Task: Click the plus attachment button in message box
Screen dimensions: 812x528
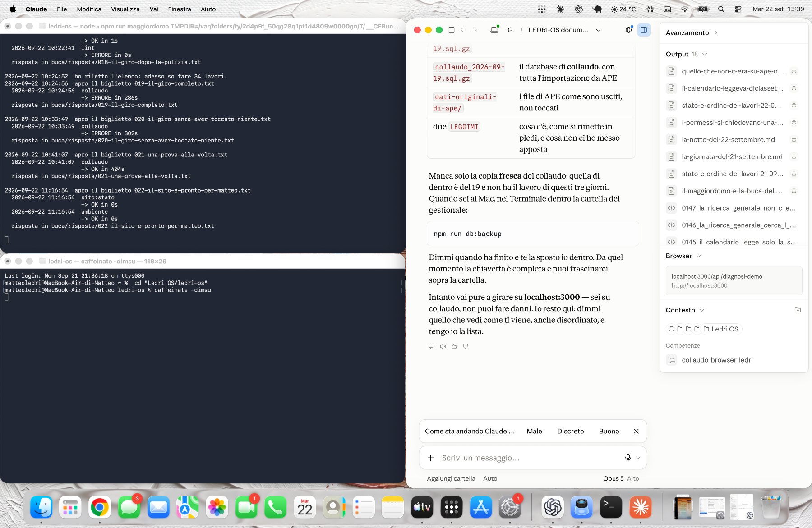Action: pyautogui.click(x=431, y=458)
